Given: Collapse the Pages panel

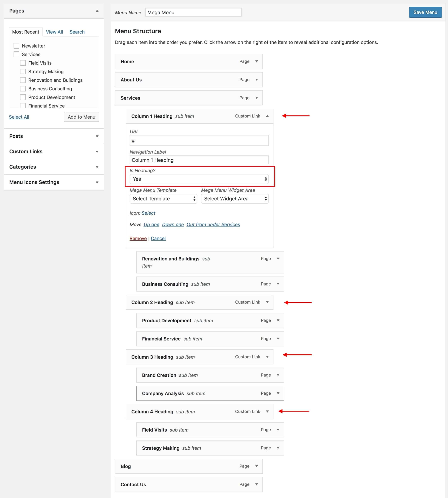Looking at the screenshot, I should point(97,11).
